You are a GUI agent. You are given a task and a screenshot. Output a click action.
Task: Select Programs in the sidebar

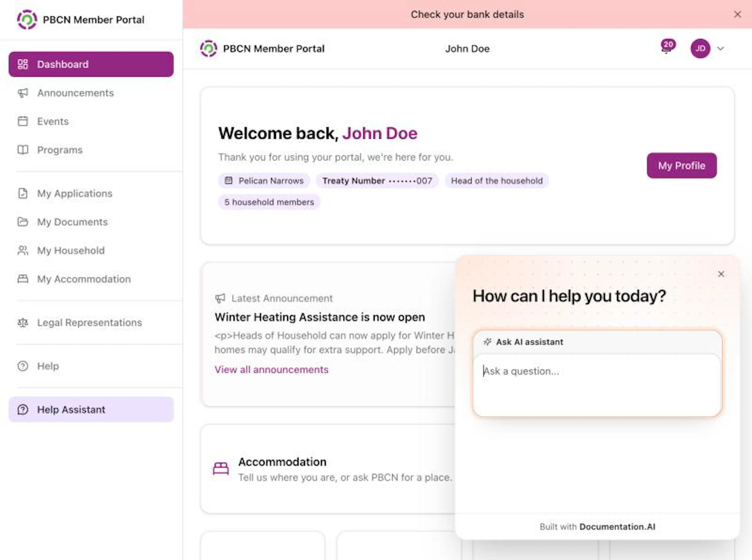tap(91, 150)
